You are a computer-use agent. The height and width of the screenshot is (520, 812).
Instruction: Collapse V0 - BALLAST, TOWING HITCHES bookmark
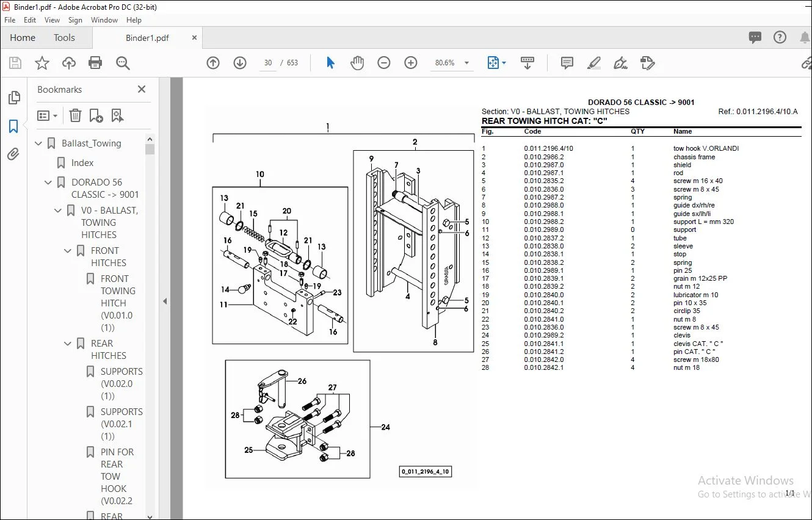[58, 211]
